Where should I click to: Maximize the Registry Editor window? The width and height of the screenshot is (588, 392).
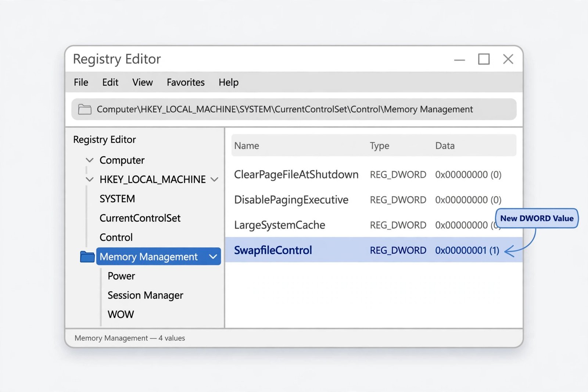tap(484, 59)
